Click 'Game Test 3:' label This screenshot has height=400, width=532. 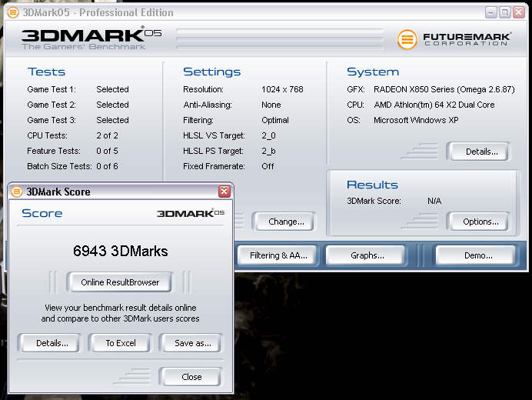52,120
